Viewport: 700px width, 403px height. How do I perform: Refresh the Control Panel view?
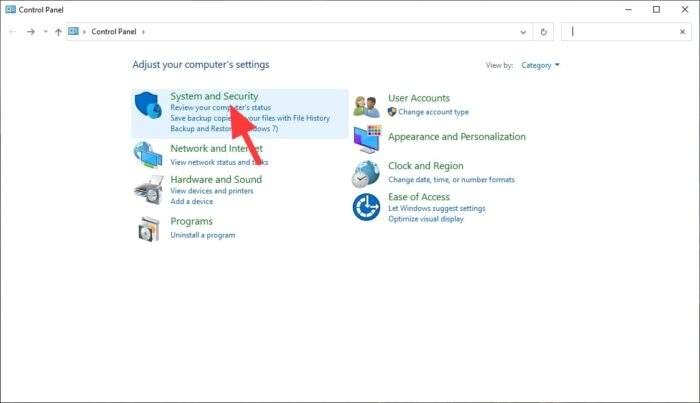point(543,32)
